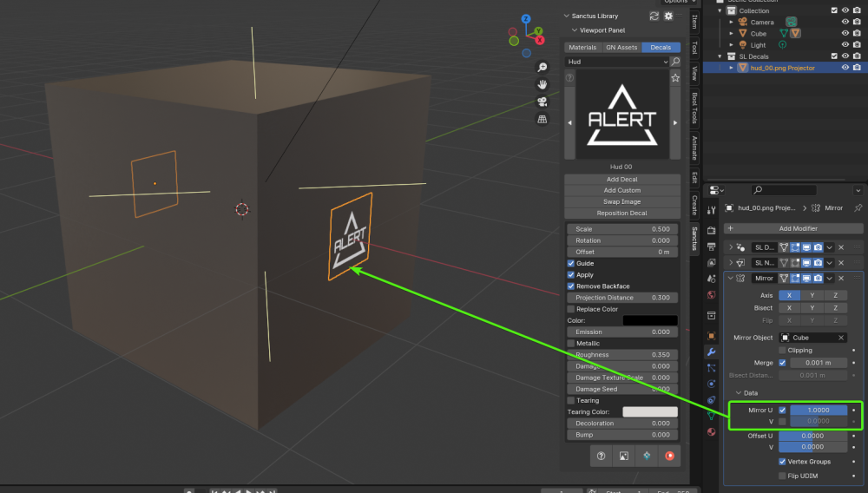
Task: Open the Material properties sphere icon
Action: coord(712,431)
